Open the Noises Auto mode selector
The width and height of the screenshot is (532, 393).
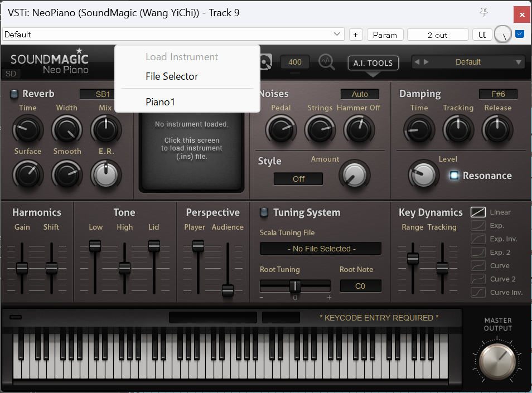pyautogui.click(x=360, y=94)
